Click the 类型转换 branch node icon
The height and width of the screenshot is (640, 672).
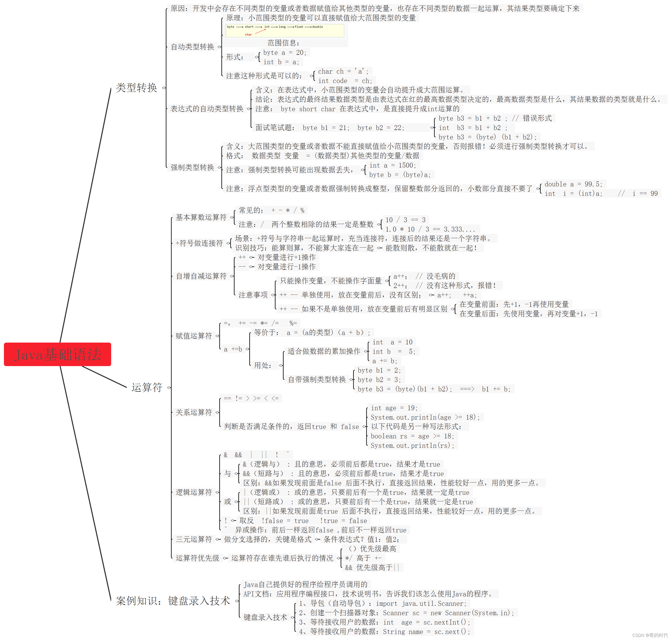(x=164, y=88)
